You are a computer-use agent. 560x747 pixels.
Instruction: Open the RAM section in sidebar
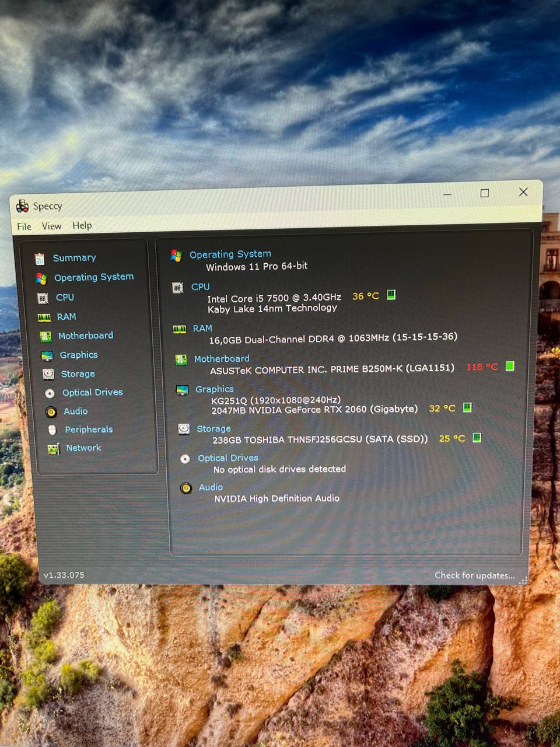[66, 317]
